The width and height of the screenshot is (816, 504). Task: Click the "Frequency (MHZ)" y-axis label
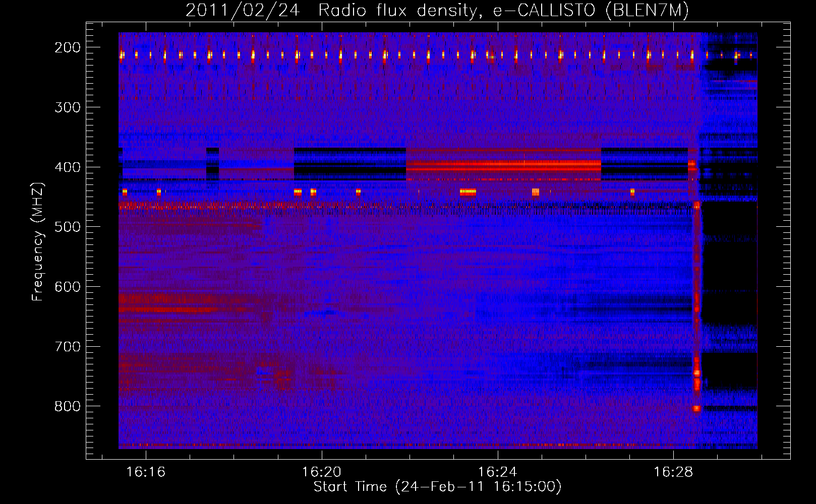pos(38,241)
